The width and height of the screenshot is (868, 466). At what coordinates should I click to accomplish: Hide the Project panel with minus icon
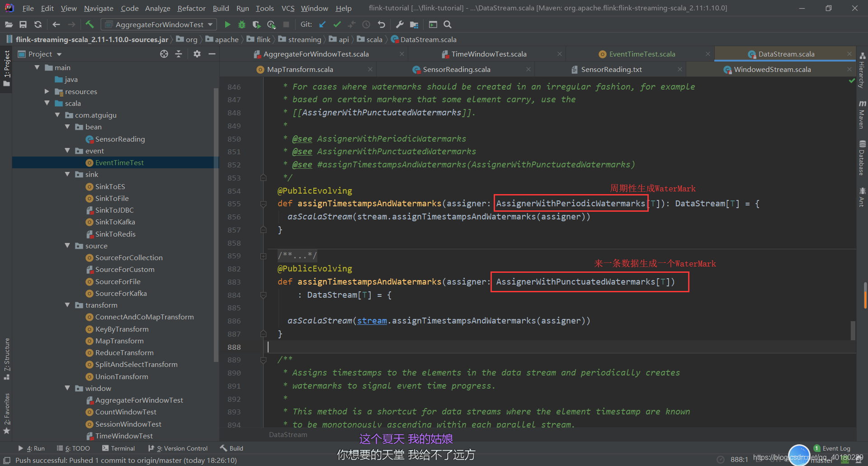point(212,54)
